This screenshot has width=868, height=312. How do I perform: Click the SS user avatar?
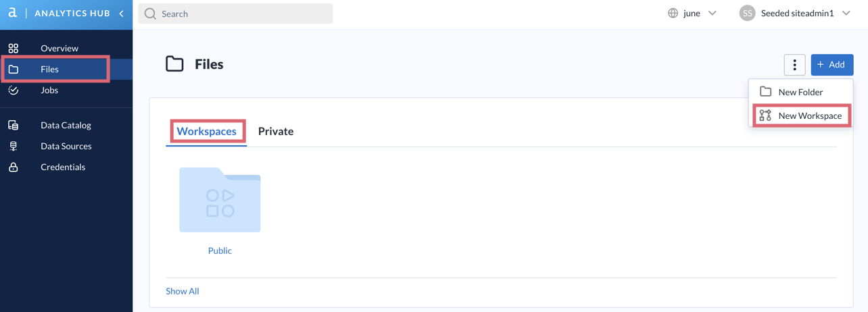(747, 13)
